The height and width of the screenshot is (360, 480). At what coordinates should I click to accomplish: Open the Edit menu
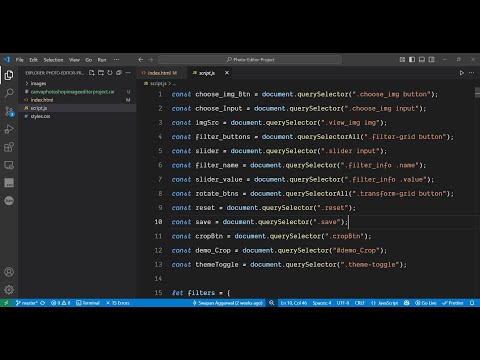[33, 60]
